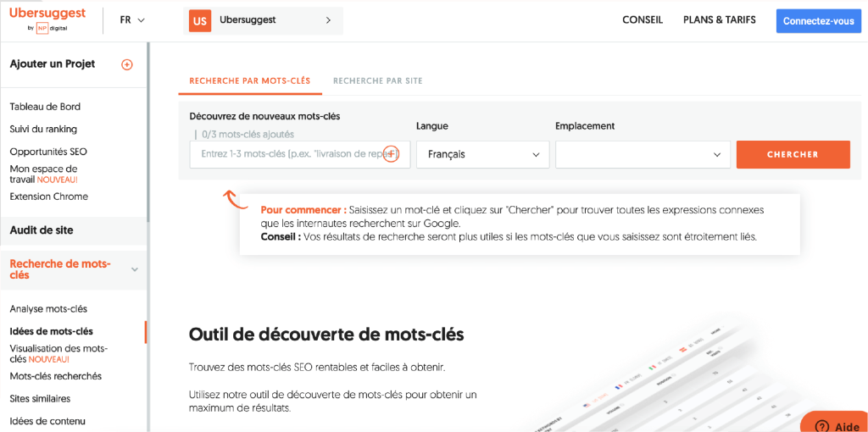Click the Connectez-vous button

coord(818,21)
